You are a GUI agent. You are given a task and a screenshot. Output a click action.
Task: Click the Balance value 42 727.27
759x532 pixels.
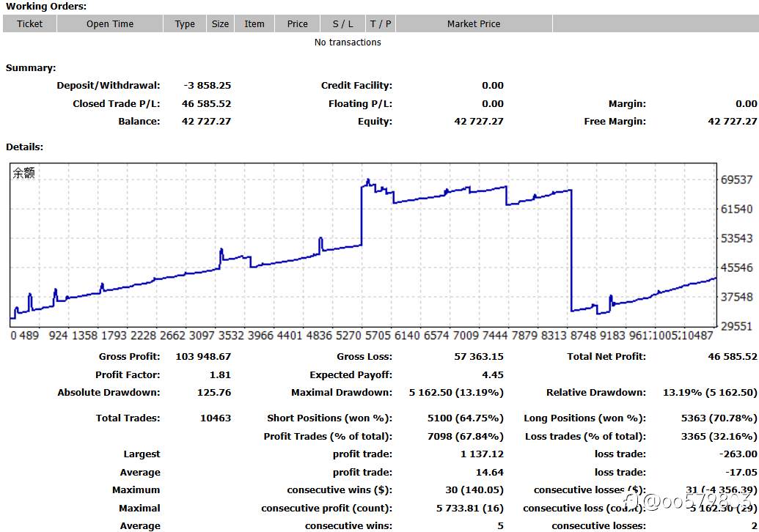(206, 122)
